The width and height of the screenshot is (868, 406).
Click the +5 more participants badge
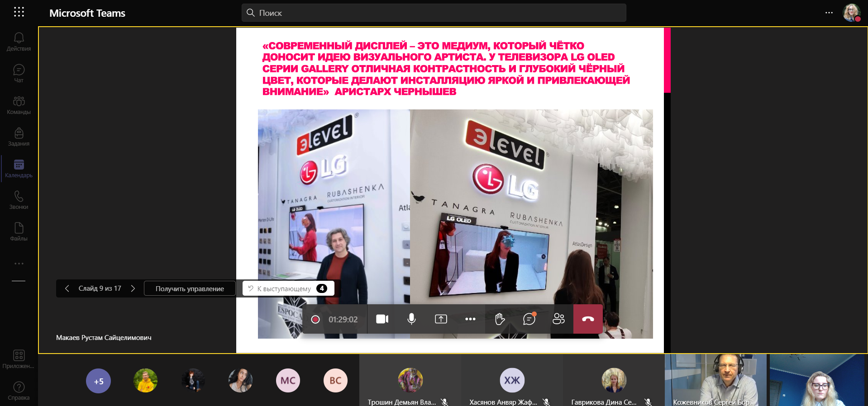click(98, 381)
